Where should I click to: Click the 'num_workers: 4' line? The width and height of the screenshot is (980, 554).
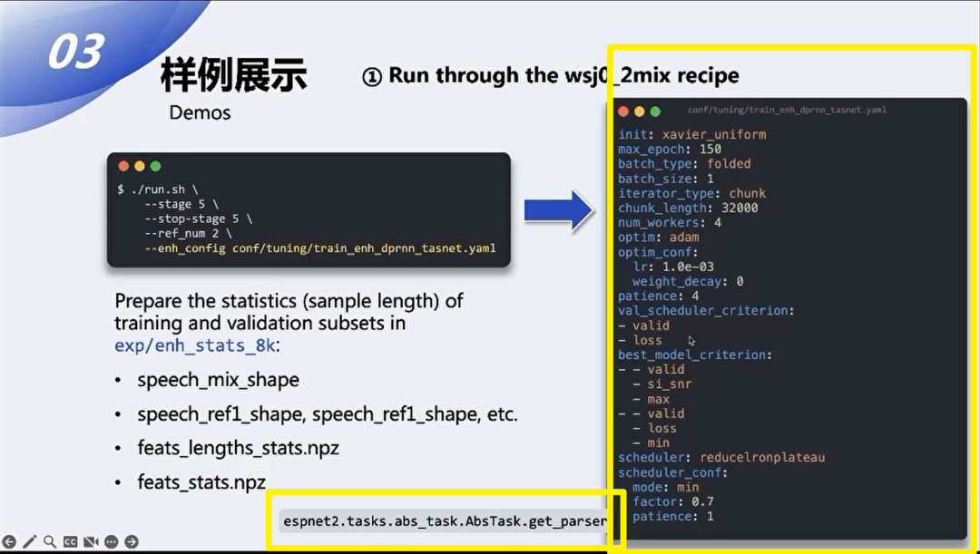pyautogui.click(x=670, y=222)
